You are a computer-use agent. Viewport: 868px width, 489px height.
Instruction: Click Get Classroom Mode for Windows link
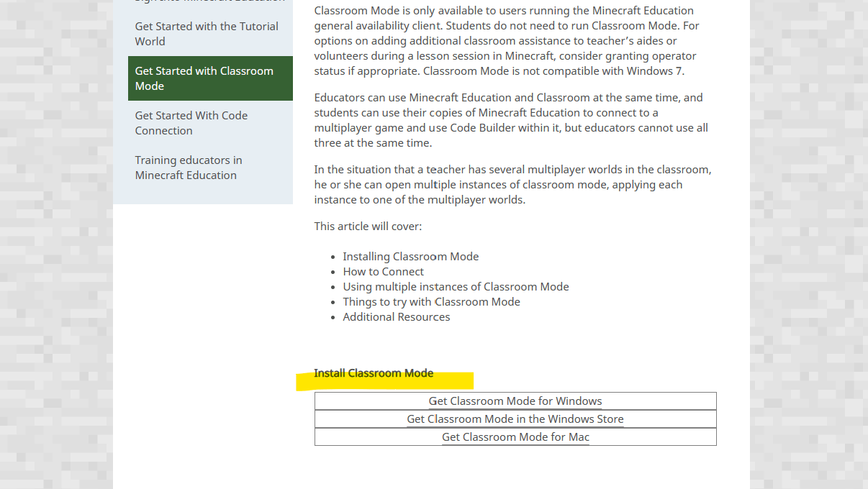[515, 401]
